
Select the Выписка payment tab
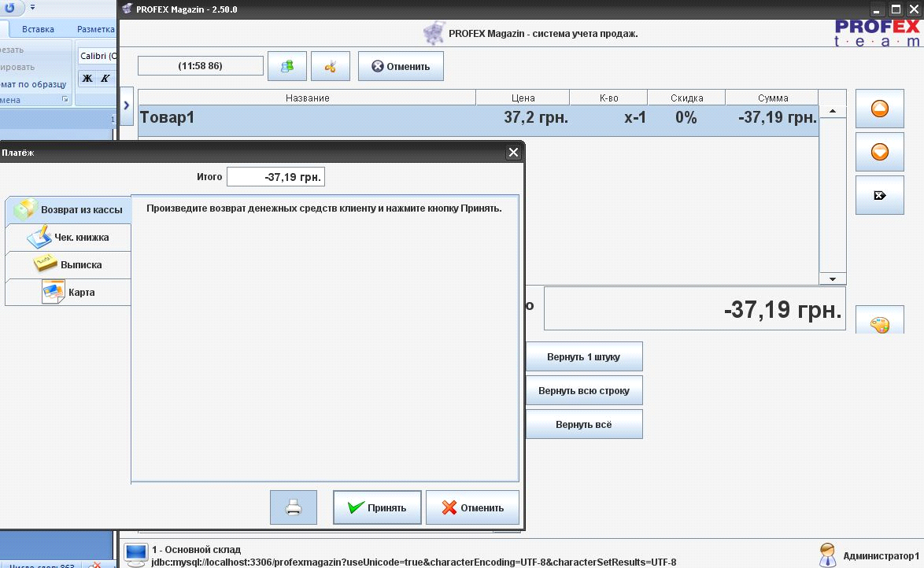click(x=68, y=264)
